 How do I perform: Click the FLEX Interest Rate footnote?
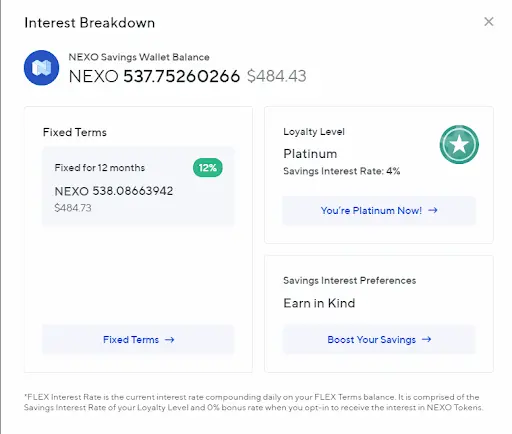click(x=253, y=402)
